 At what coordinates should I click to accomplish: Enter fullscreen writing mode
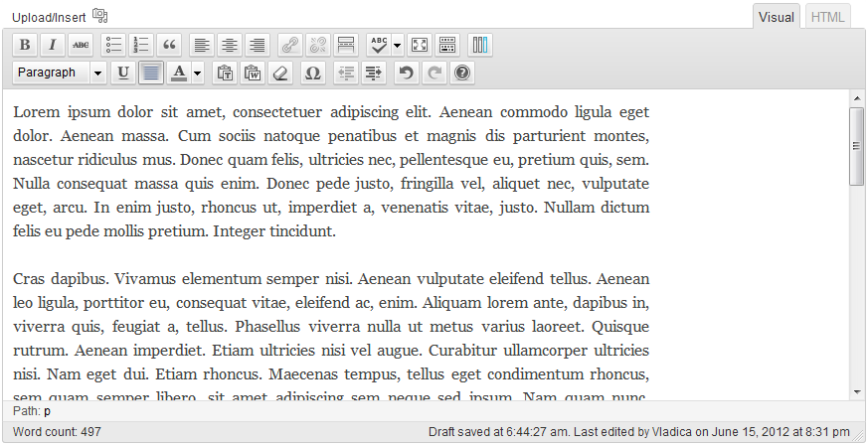[x=420, y=45]
